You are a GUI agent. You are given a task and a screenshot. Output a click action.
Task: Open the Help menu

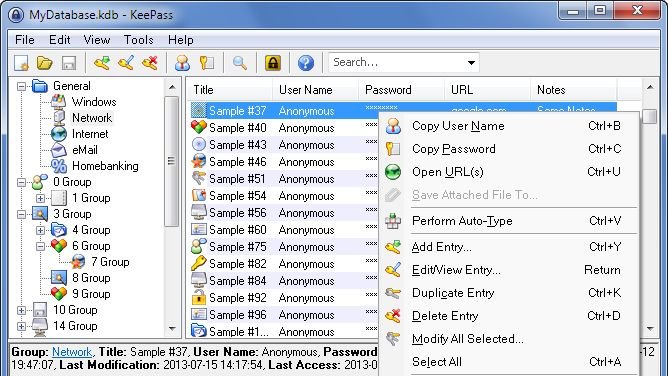point(181,40)
